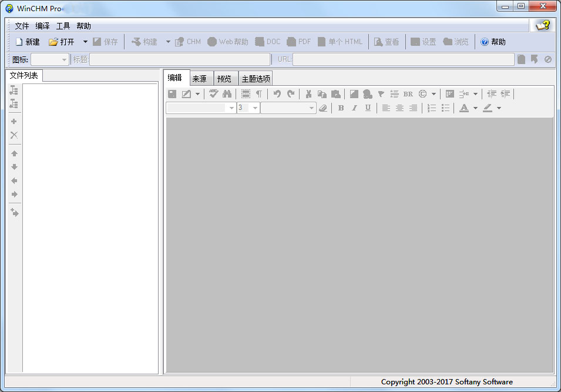This screenshot has height=392, width=561.
Task: Click the move right arrow in the sidebar
Action: [x=14, y=195]
